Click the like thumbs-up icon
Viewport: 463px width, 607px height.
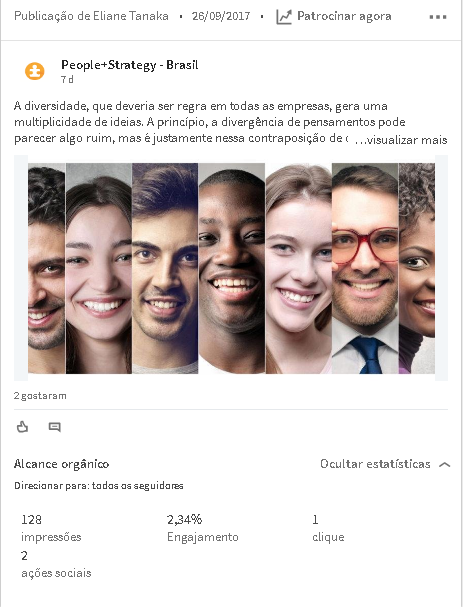coord(22,427)
